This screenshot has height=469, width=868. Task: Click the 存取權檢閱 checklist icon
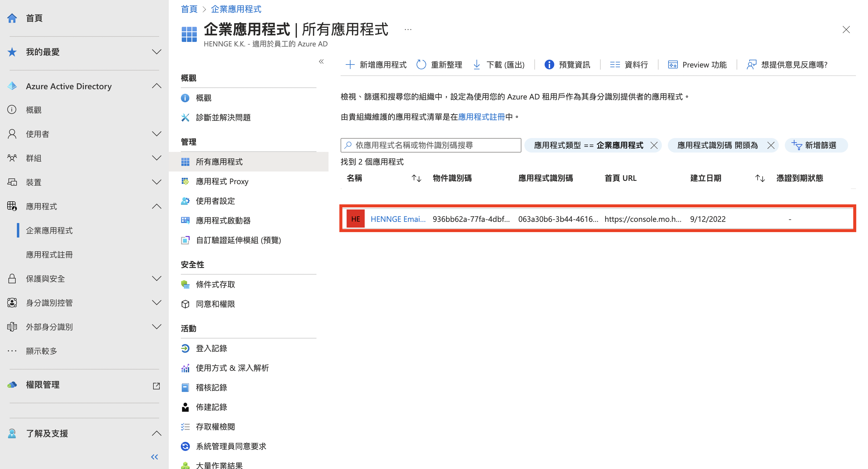click(185, 427)
